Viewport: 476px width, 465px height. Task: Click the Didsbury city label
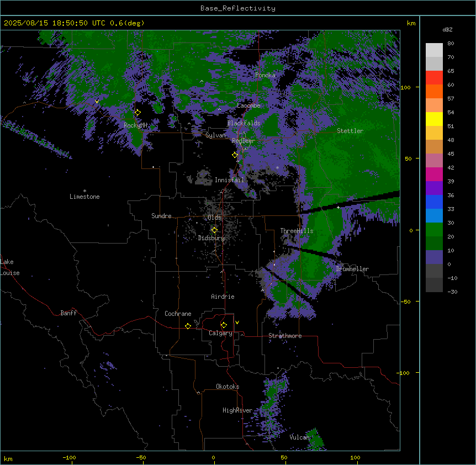211,238
